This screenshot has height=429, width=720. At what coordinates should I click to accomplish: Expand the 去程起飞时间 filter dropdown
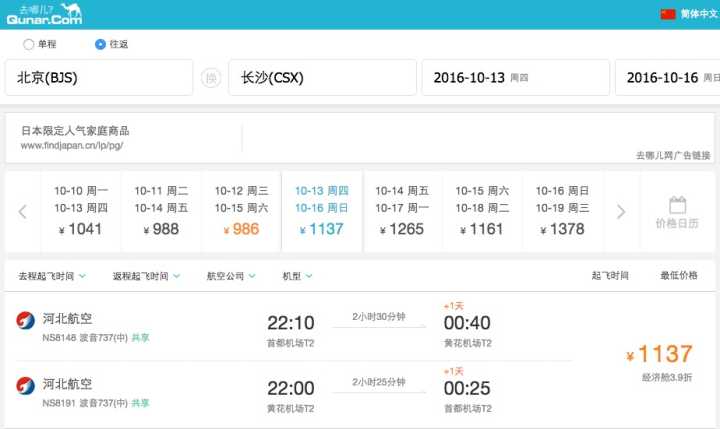pyautogui.click(x=52, y=276)
